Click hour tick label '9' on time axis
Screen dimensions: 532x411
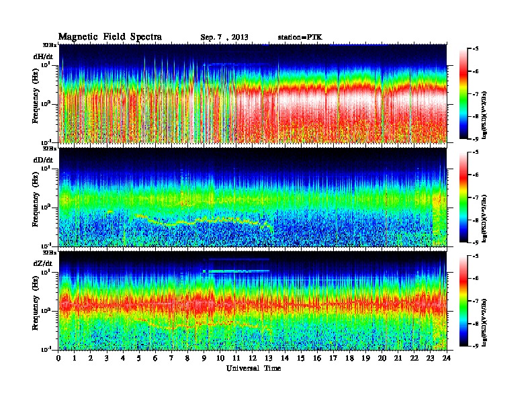pos(204,358)
